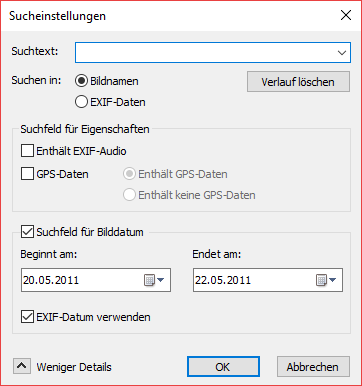Confirm the search with OK

pos(223,367)
